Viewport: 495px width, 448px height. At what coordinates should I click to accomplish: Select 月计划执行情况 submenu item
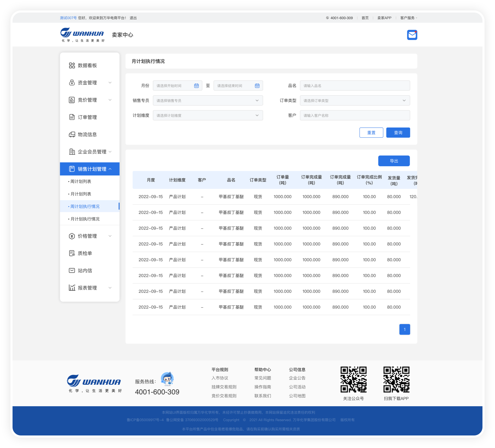[85, 219]
